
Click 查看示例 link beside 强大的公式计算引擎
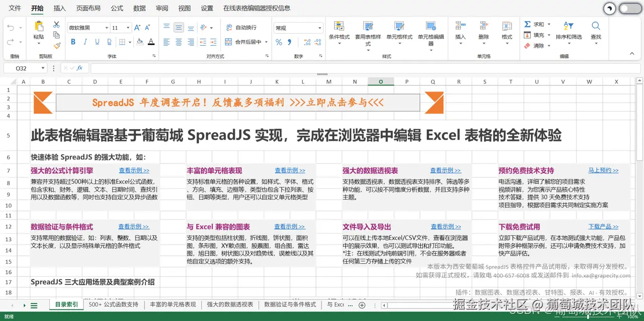(x=134, y=170)
